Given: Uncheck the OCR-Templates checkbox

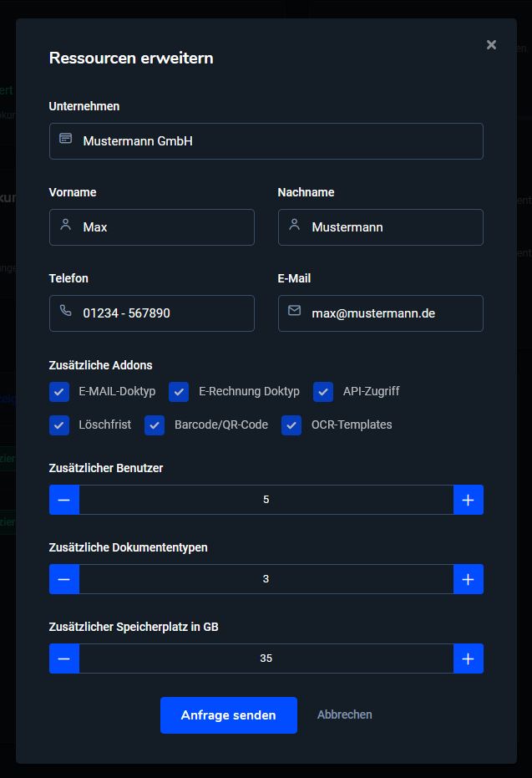Looking at the screenshot, I should [x=291, y=425].
